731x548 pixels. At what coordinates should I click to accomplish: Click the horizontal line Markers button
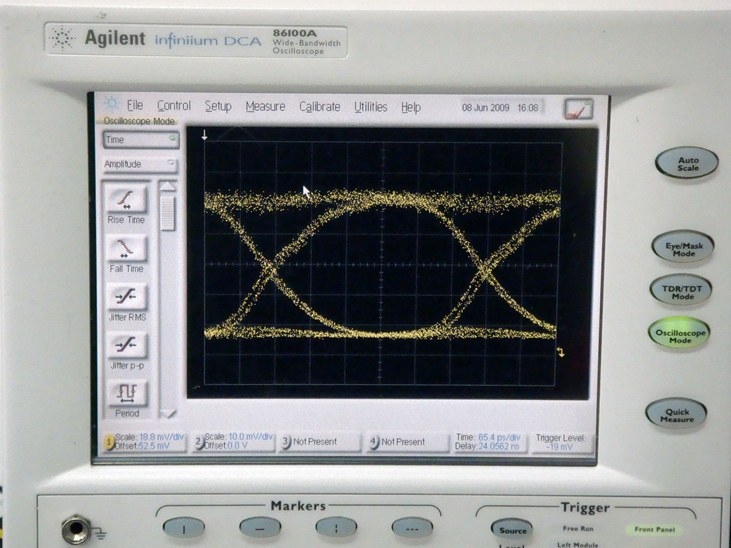coord(260,528)
